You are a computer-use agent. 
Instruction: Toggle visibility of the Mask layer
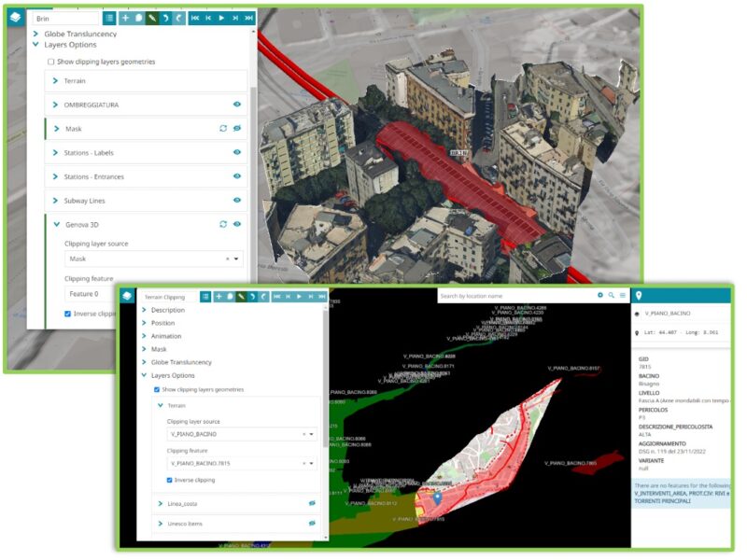pyautogui.click(x=237, y=129)
